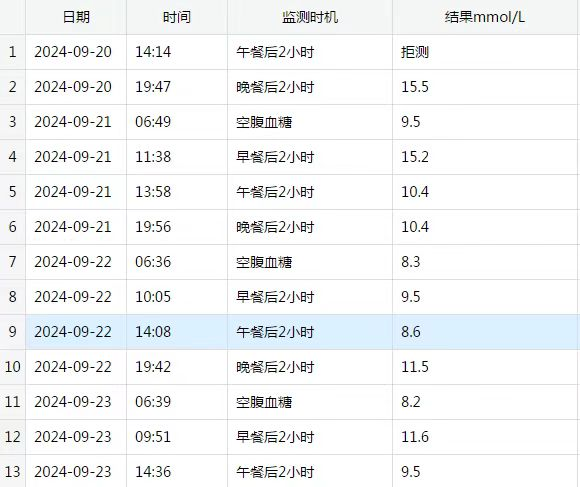
Task: Click the 11.5 result cell
Action: pyautogui.click(x=486, y=367)
